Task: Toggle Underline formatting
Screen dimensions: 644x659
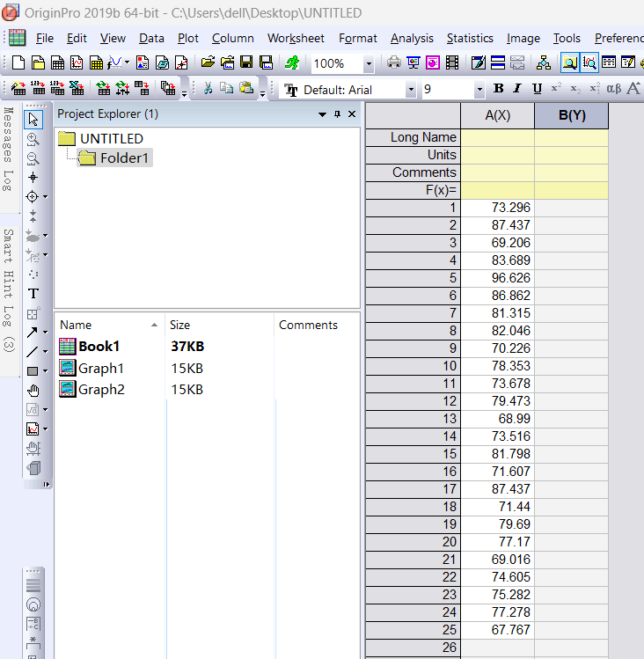Action: point(536,89)
